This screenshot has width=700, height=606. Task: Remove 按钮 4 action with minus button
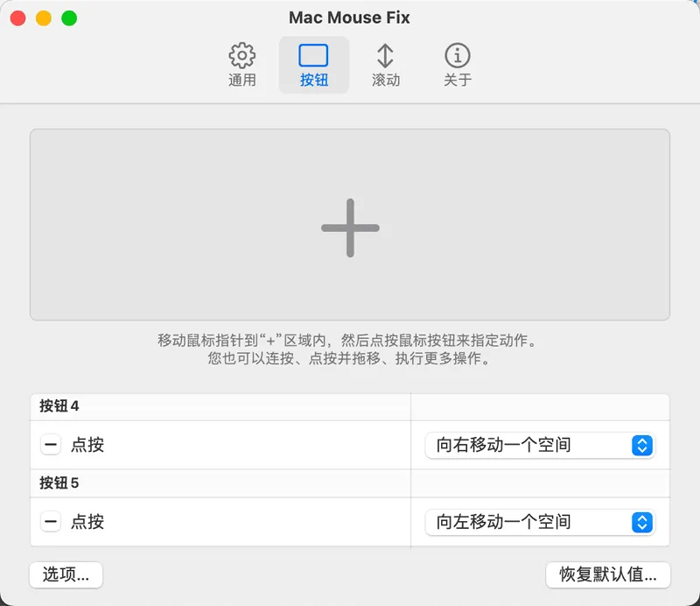51,445
